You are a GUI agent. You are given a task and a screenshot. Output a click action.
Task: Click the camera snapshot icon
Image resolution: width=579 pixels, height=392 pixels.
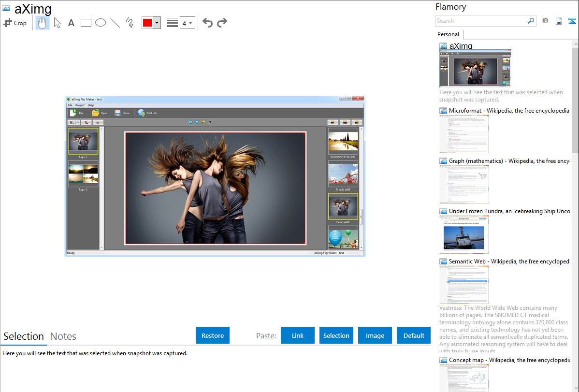point(545,21)
